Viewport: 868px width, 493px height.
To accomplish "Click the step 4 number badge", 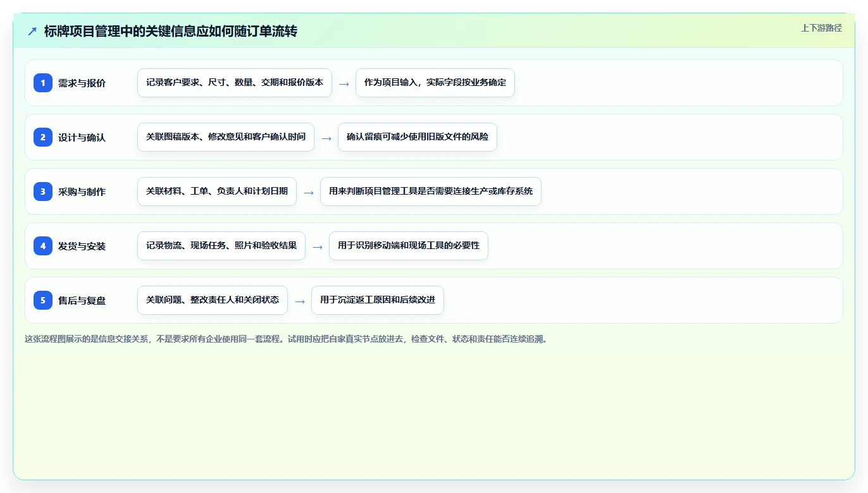I will [x=43, y=246].
